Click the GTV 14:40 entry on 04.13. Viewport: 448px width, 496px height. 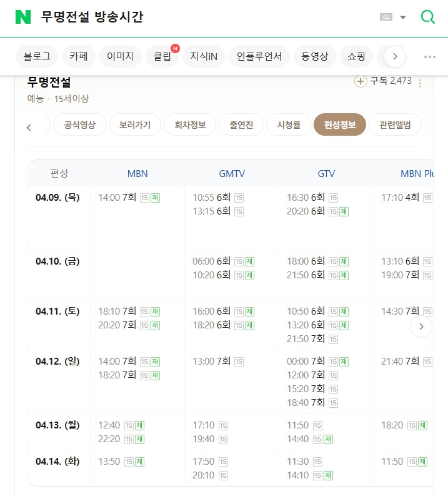pyautogui.click(x=310, y=439)
